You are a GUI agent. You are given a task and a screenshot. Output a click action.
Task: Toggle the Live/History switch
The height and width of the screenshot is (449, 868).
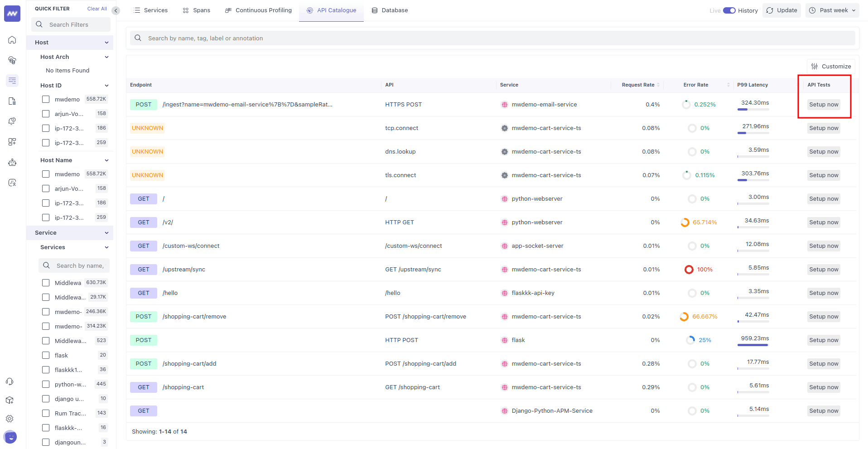click(729, 10)
